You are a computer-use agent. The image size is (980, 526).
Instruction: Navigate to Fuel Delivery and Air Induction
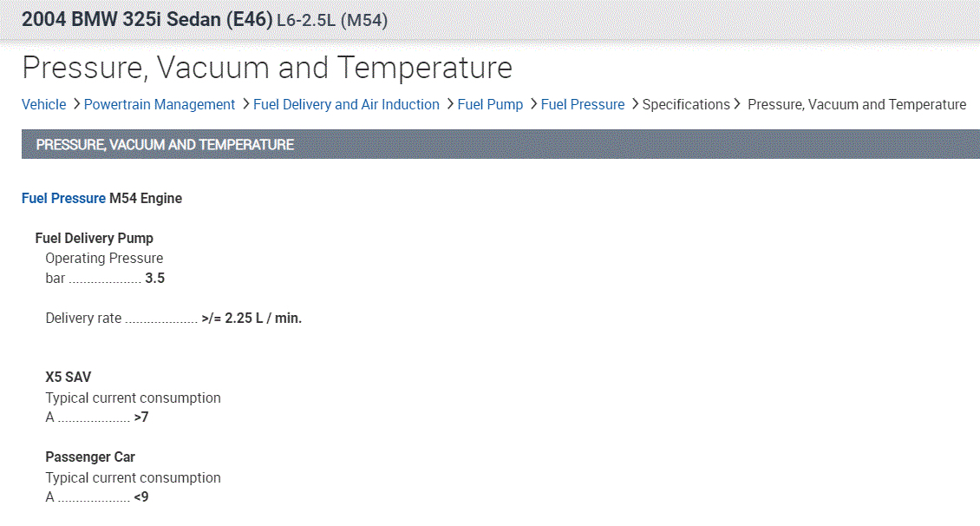(x=346, y=104)
